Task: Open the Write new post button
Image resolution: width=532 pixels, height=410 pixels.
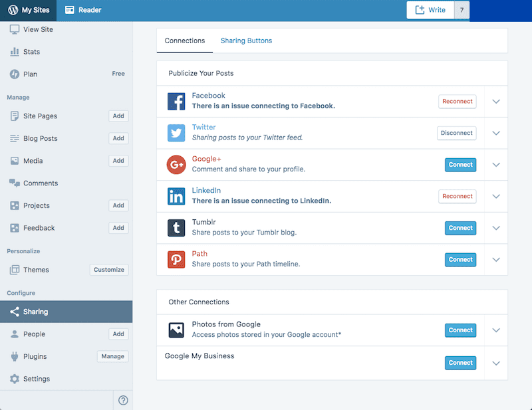Action: [430, 10]
